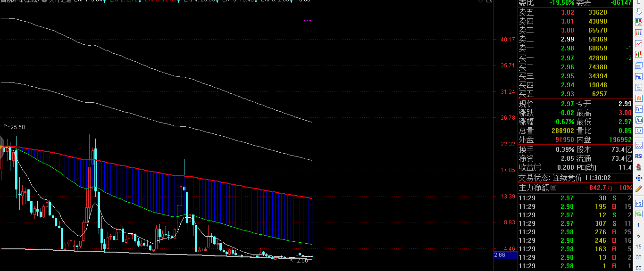Switch to the 15 minute period

(639, 247)
